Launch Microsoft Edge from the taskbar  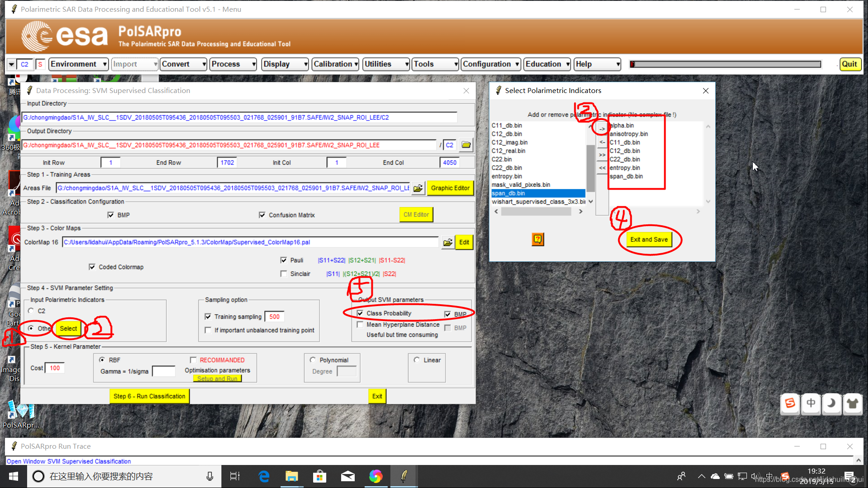(264, 476)
